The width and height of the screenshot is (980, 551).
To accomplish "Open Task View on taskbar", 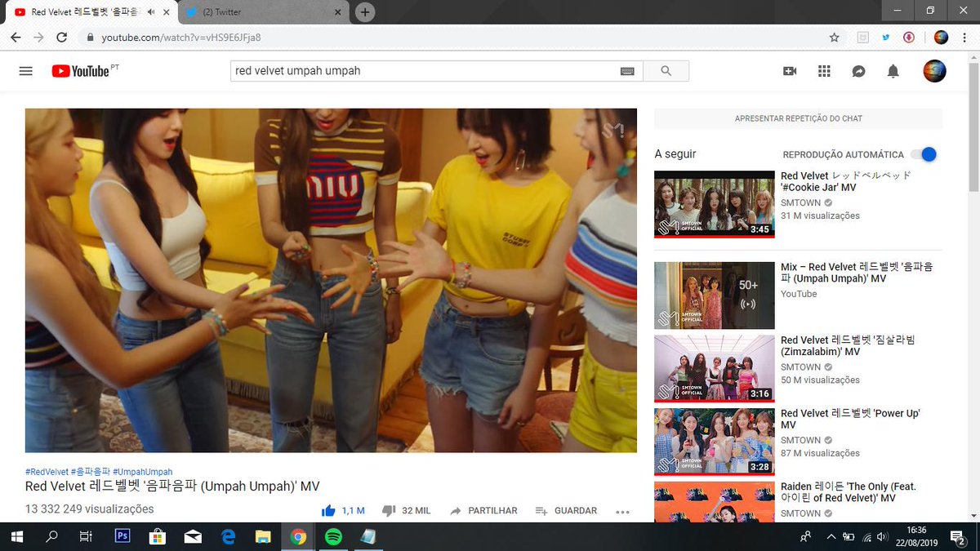I will (x=86, y=537).
